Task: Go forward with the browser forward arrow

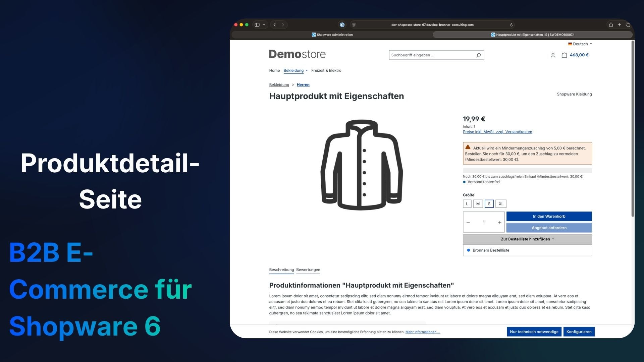Action: point(283,25)
